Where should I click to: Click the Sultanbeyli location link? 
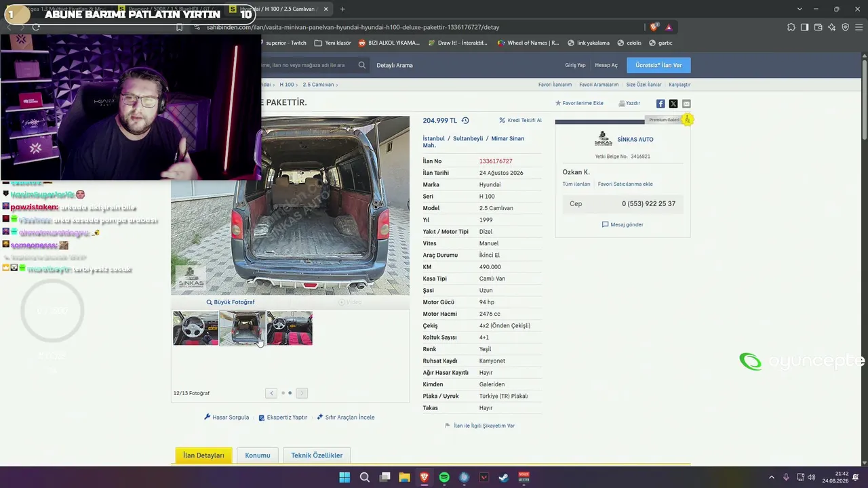click(468, 138)
